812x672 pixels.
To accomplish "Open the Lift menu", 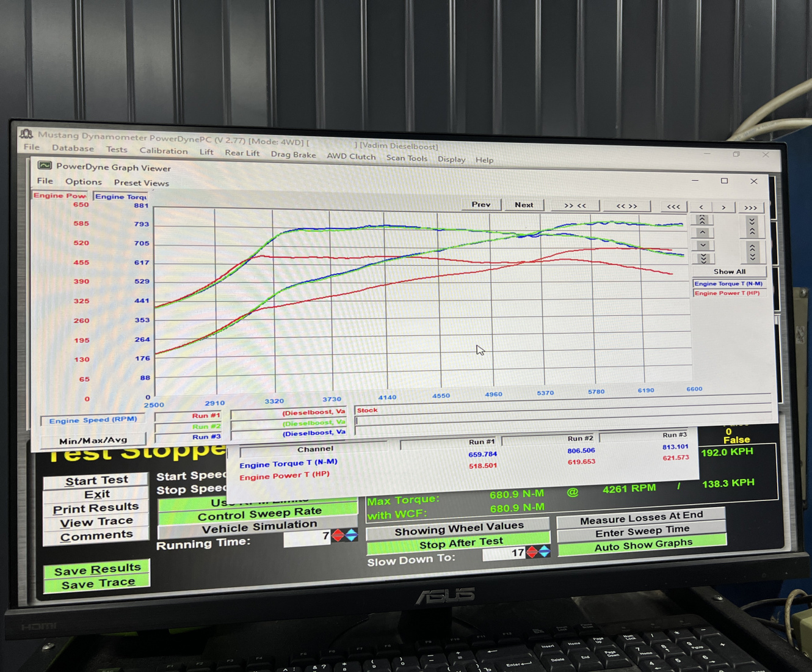I will point(206,152).
